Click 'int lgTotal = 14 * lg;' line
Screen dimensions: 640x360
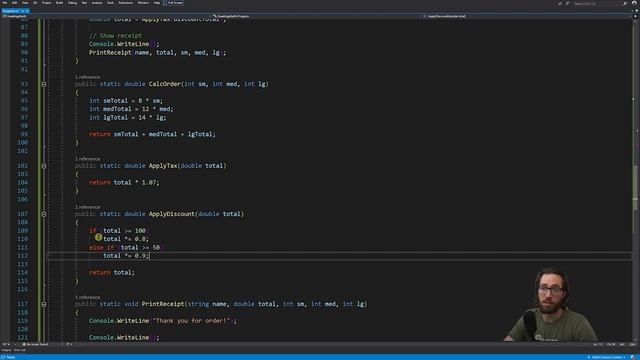coord(128,118)
